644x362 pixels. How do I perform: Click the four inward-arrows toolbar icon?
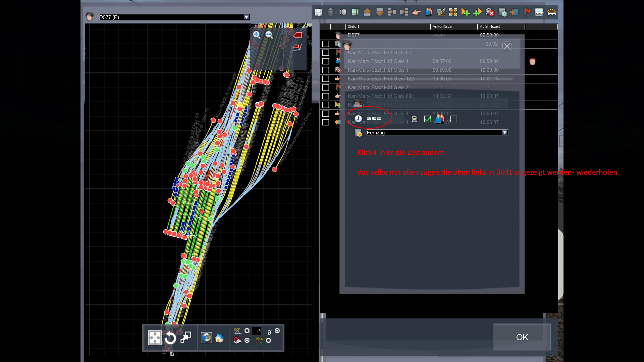(x=453, y=12)
